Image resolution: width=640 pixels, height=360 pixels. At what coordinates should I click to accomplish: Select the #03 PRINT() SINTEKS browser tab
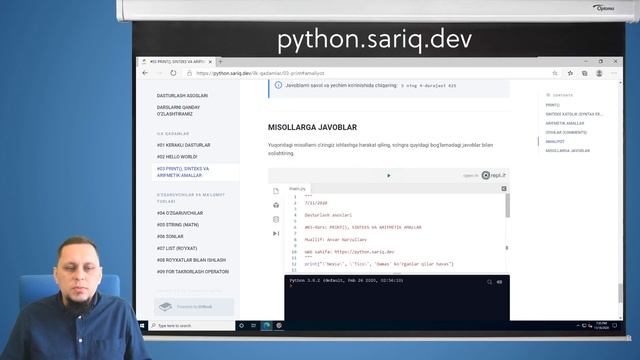coord(177,62)
